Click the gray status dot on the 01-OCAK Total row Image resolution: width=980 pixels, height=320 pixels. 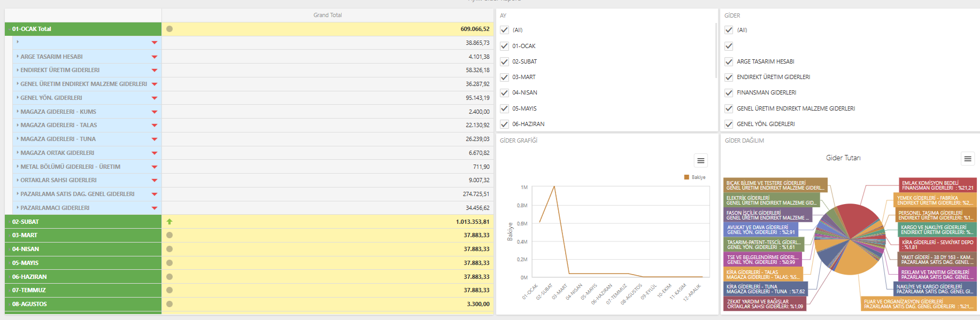coord(169,29)
